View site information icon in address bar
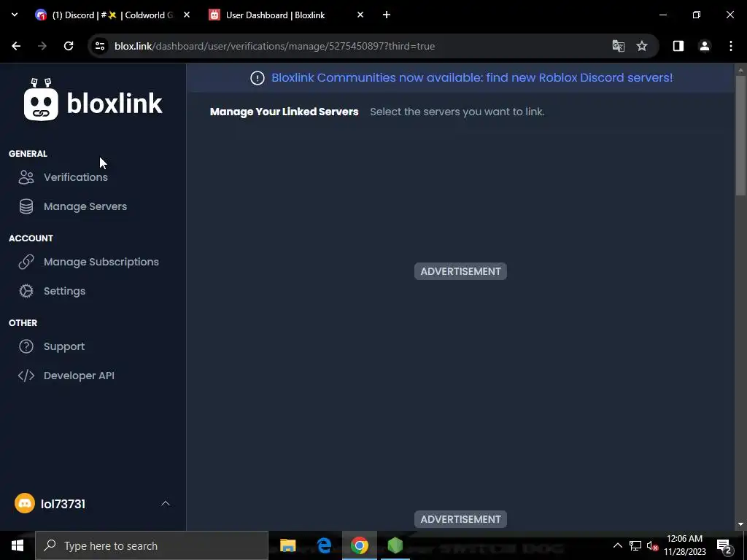This screenshot has width=747, height=560. pos(100,46)
